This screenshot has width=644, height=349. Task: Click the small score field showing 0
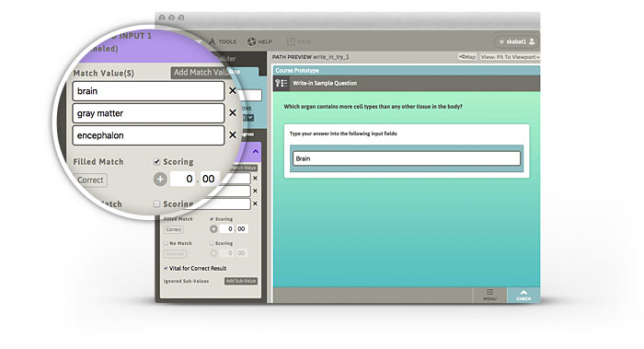(226, 229)
